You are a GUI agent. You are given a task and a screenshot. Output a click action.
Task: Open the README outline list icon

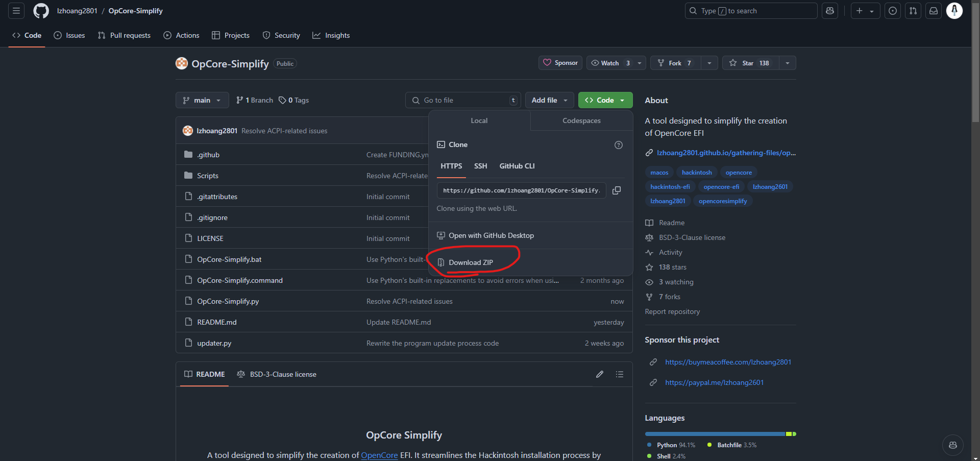point(620,374)
